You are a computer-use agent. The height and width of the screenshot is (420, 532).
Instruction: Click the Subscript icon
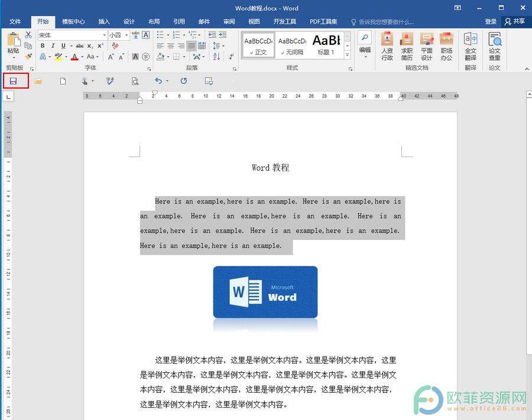point(90,46)
